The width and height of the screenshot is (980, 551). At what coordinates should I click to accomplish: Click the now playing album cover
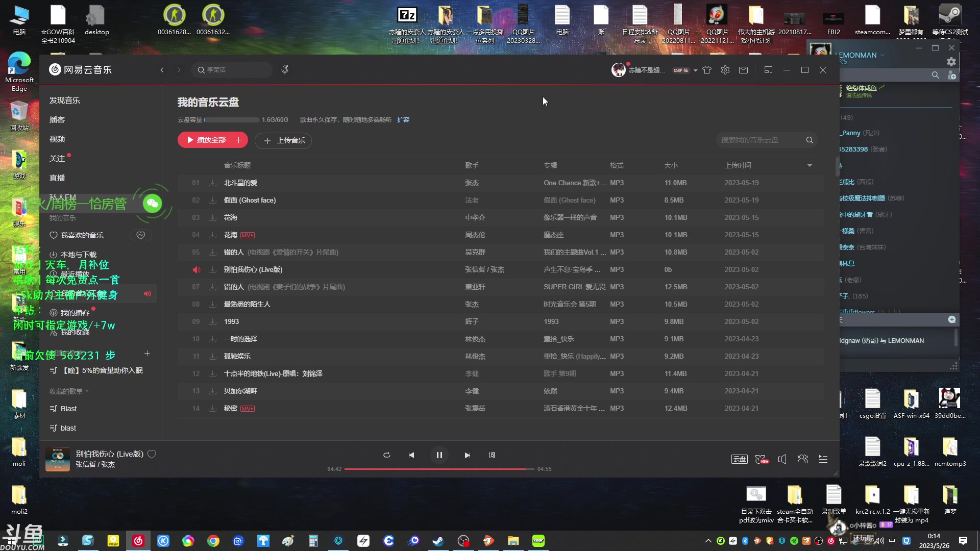[58, 459]
